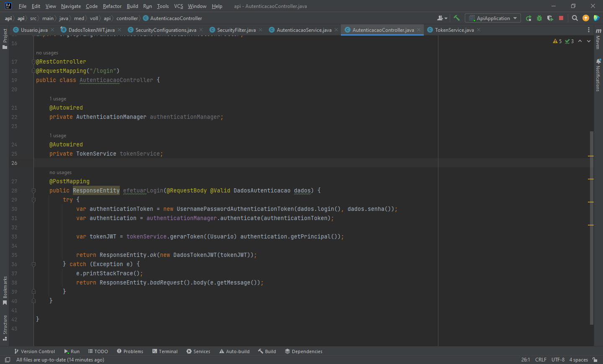Viewport: 603px width, 364px height.
Task: Open the Structure tool window
Action: point(5,328)
